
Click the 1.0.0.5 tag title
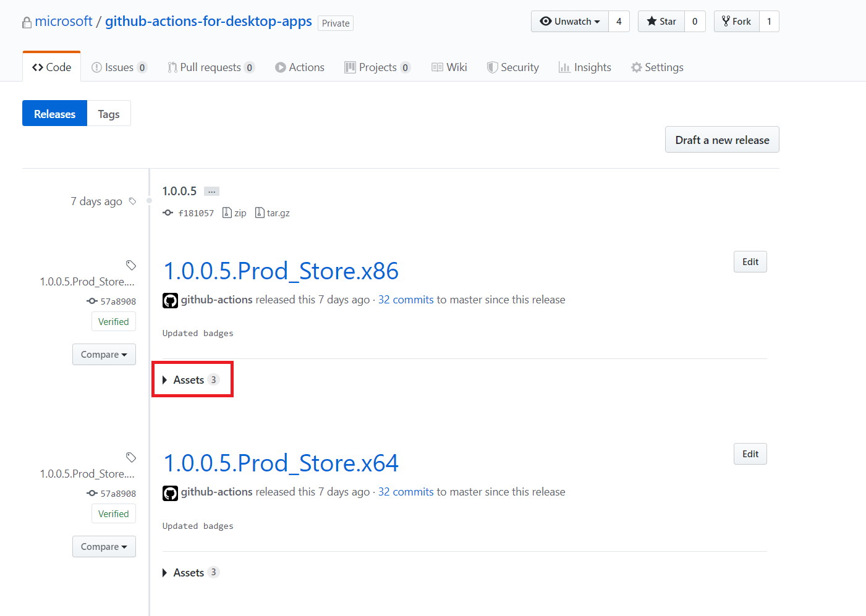pyautogui.click(x=179, y=192)
